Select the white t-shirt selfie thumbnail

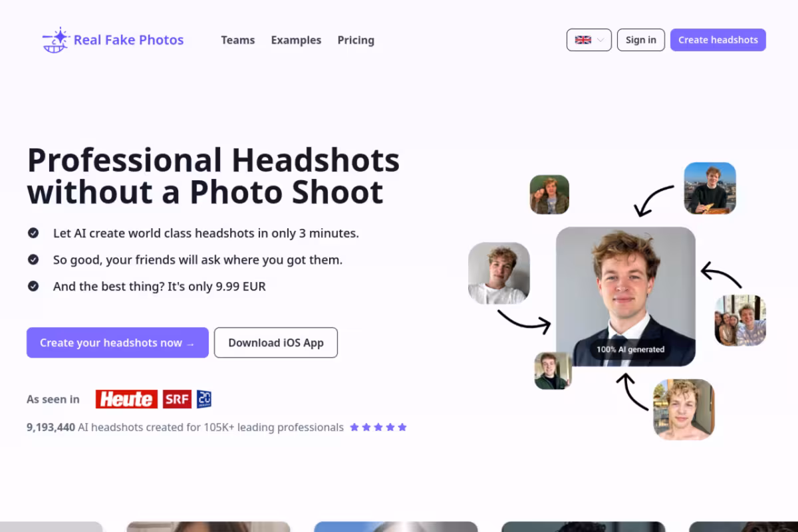click(x=499, y=273)
